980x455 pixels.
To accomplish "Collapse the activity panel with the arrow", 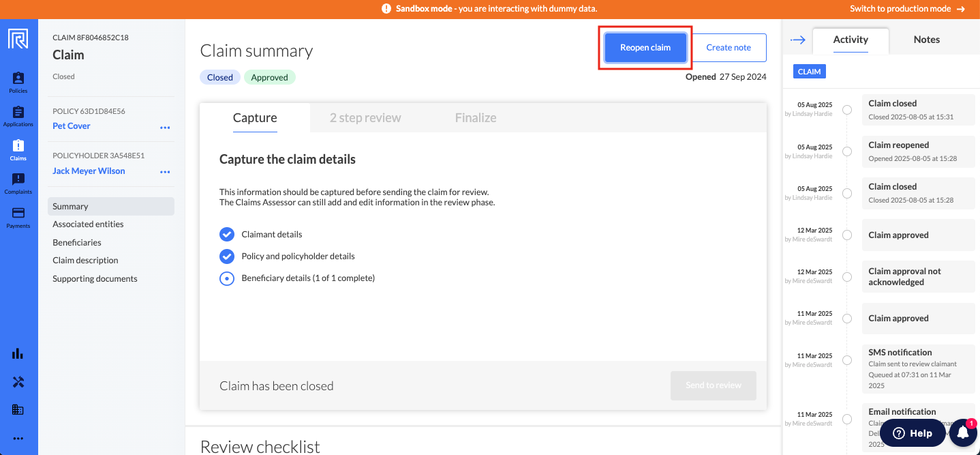I will click(x=797, y=40).
